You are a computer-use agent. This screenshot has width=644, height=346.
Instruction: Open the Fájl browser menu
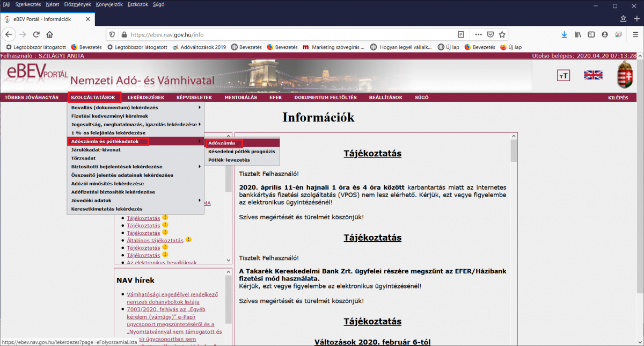click(6, 4)
